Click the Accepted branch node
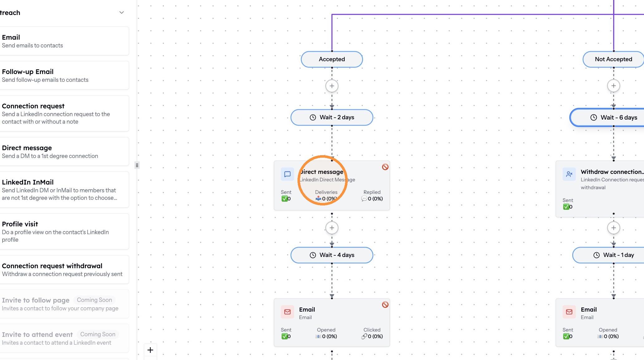Image resolution: width=644 pixels, height=360 pixels. tap(332, 59)
